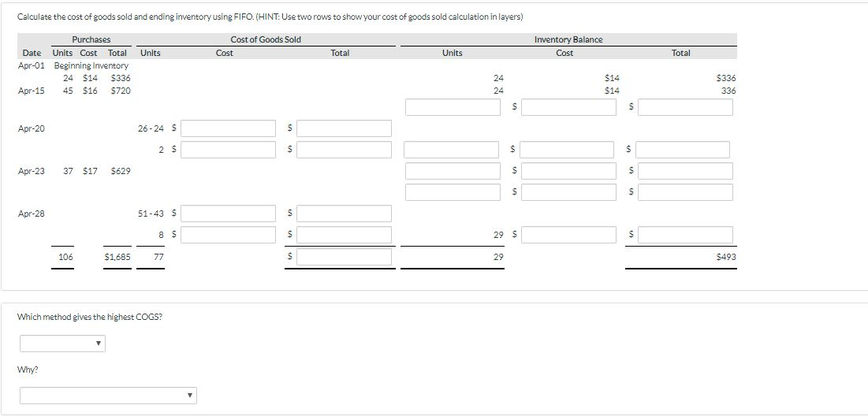The image size is (868, 416).
Task: Select the Apr-20 26-24 layer COGS Total field
Action: coord(344,128)
